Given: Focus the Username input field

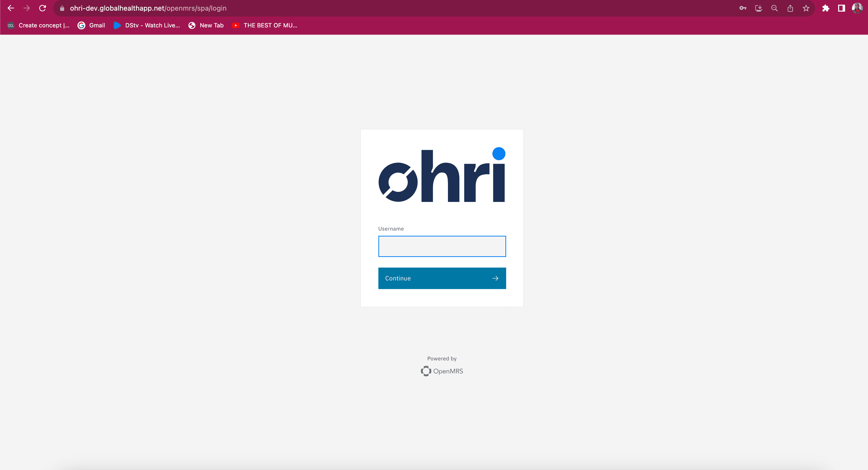Looking at the screenshot, I should click(x=442, y=246).
